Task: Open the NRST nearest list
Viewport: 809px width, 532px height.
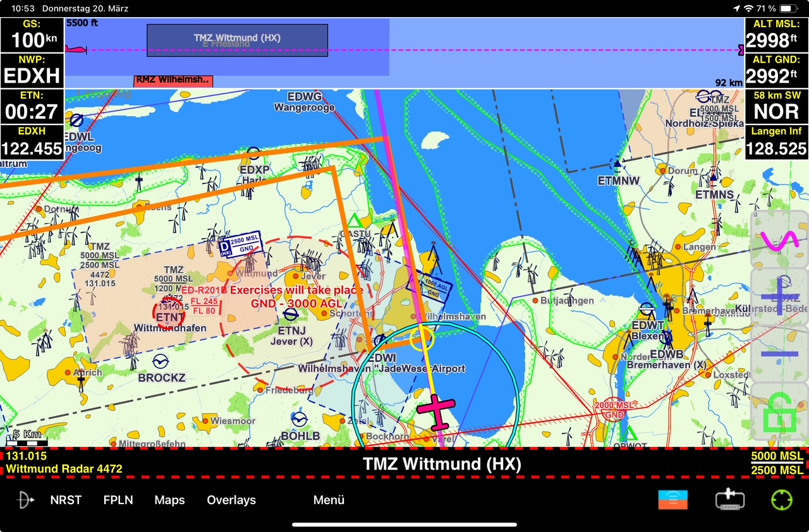Action: (66, 500)
